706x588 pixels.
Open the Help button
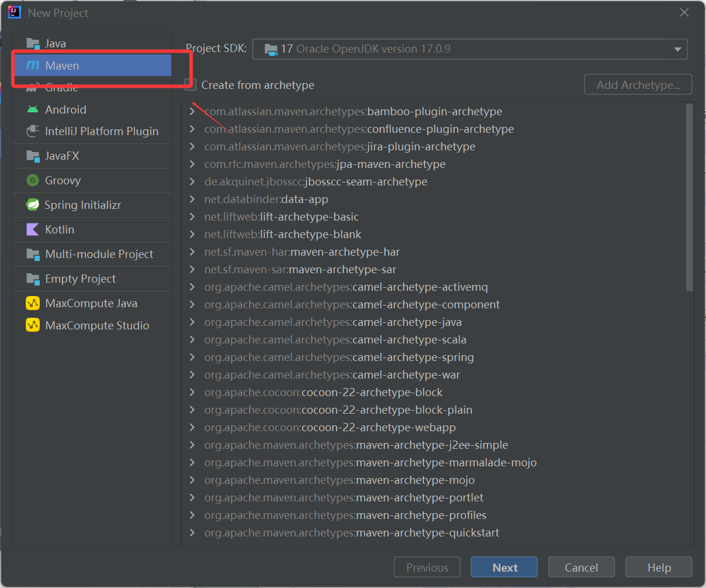tap(659, 568)
